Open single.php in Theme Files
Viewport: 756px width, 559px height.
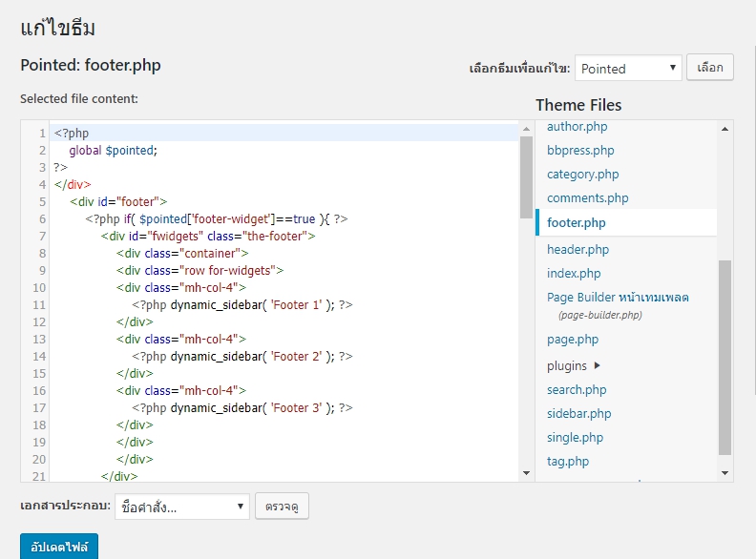pos(575,438)
